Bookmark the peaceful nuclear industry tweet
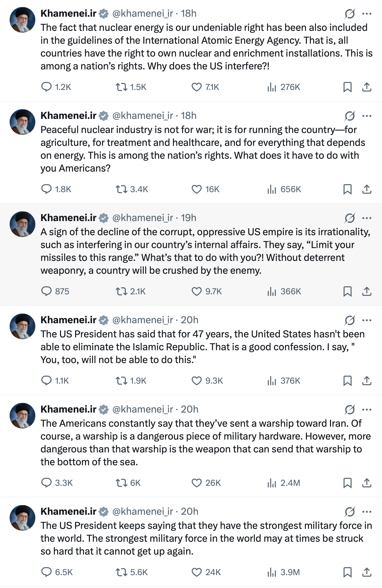Image resolution: width=382 pixels, height=588 pixels. point(347,189)
